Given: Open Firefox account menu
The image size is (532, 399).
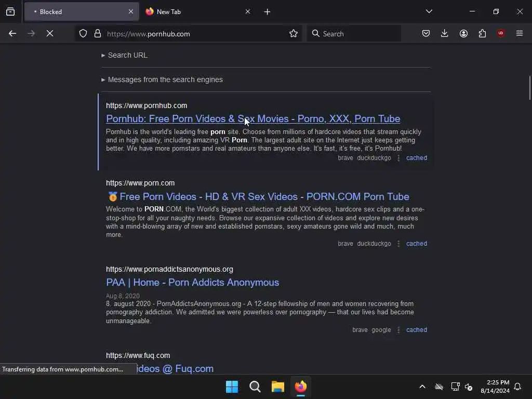Looking at the screenshot, I should point(463,33).
